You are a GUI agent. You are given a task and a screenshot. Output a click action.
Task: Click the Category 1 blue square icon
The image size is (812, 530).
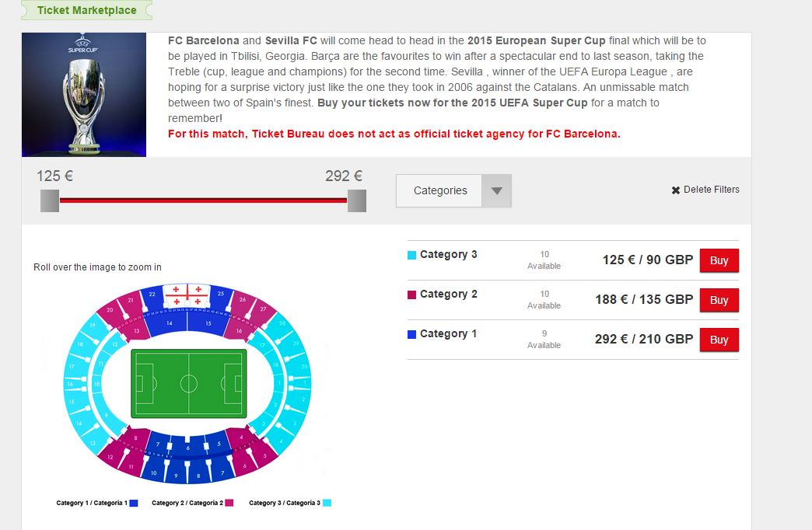(412, 334)
